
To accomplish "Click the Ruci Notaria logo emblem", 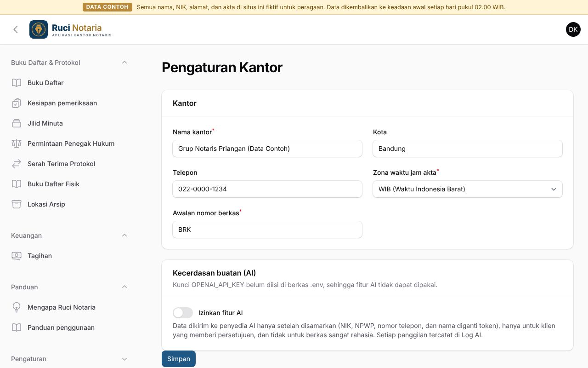I will [39, 29].
